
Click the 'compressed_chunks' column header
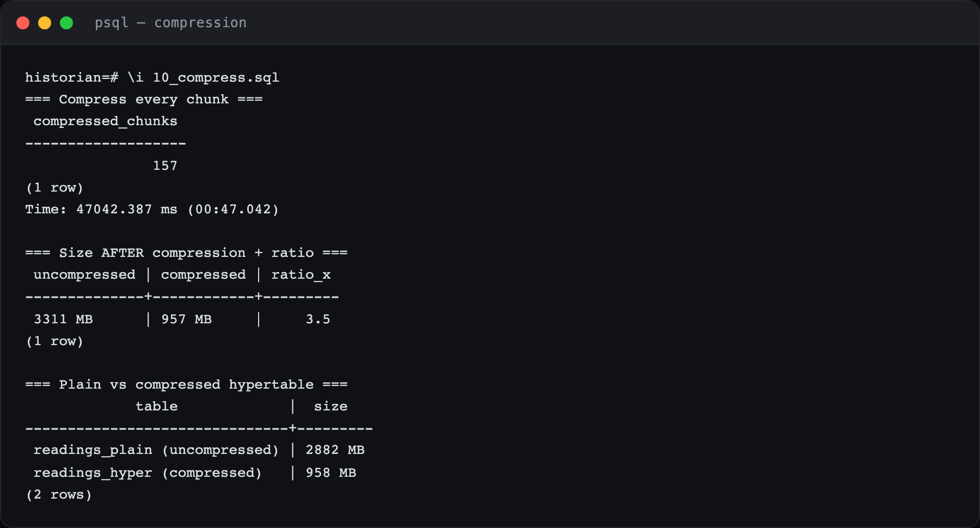coord(106,121)
